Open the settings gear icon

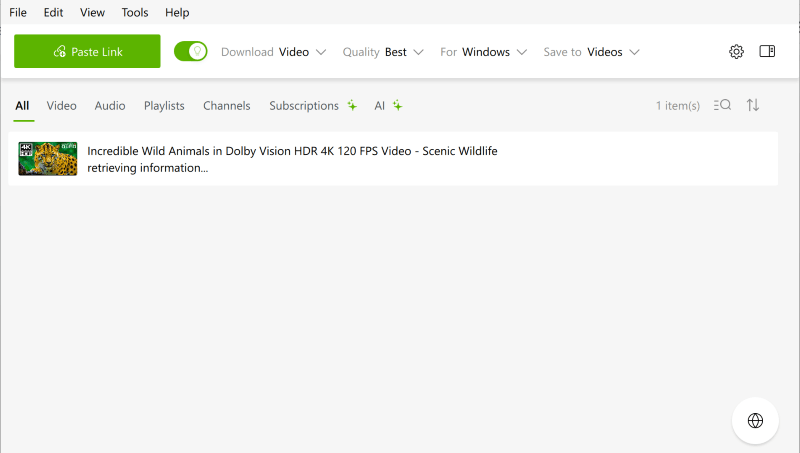[736, 52]
